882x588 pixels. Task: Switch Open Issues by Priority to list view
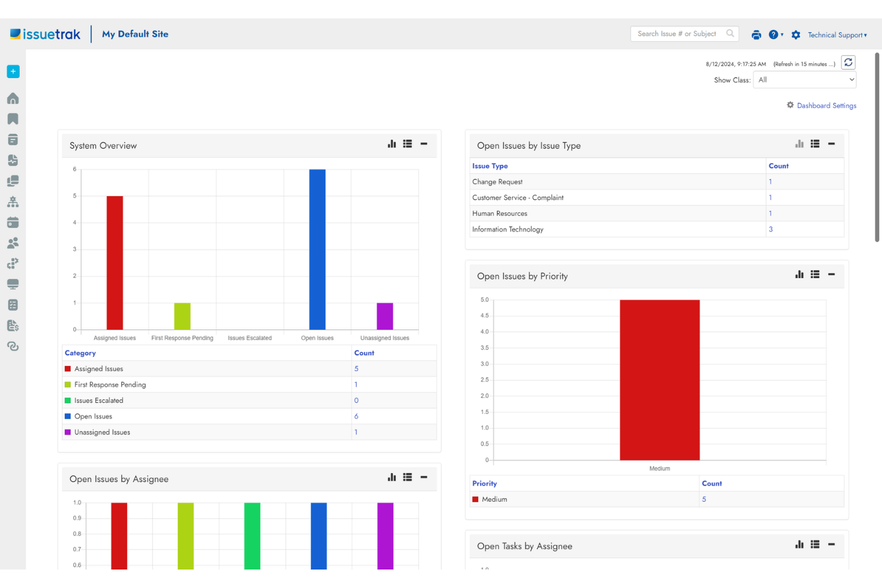[x=815, y=275]
